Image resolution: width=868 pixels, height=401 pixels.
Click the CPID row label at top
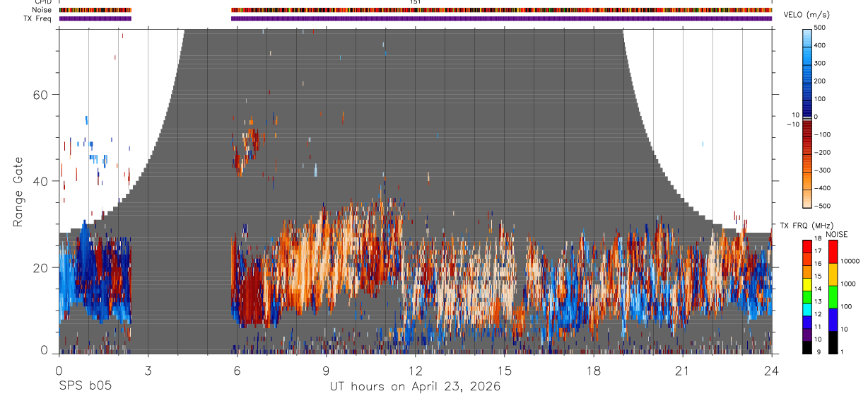pyautogui.click(x=42, y=2)
